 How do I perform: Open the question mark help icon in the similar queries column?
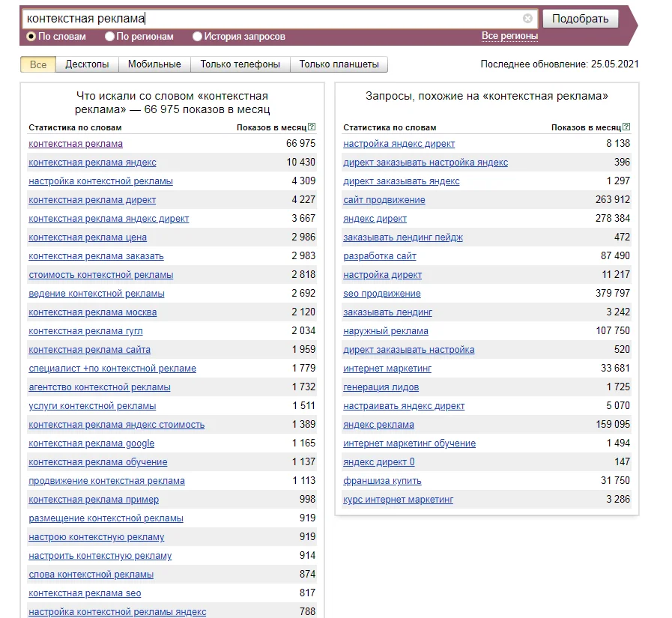(x=628, y=128)
